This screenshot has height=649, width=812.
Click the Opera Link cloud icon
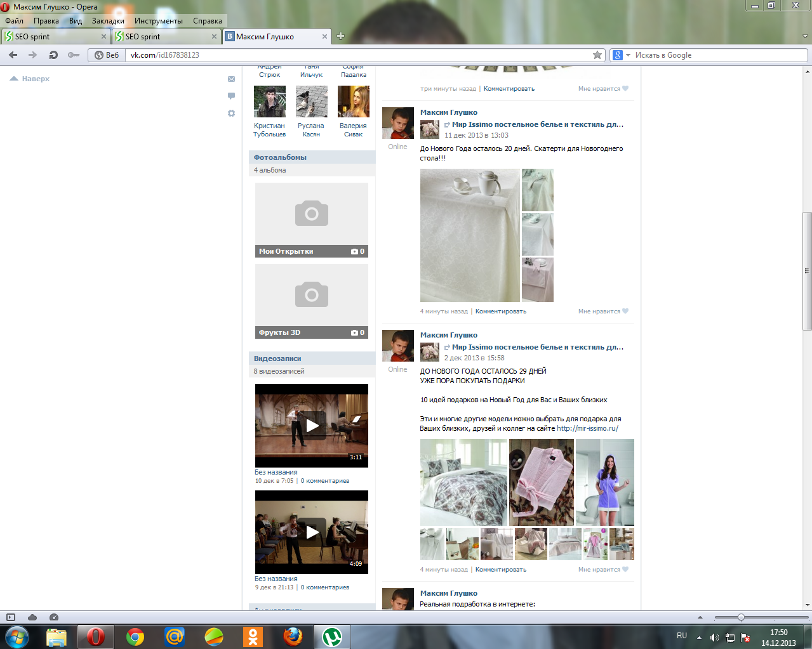[32, 617]
